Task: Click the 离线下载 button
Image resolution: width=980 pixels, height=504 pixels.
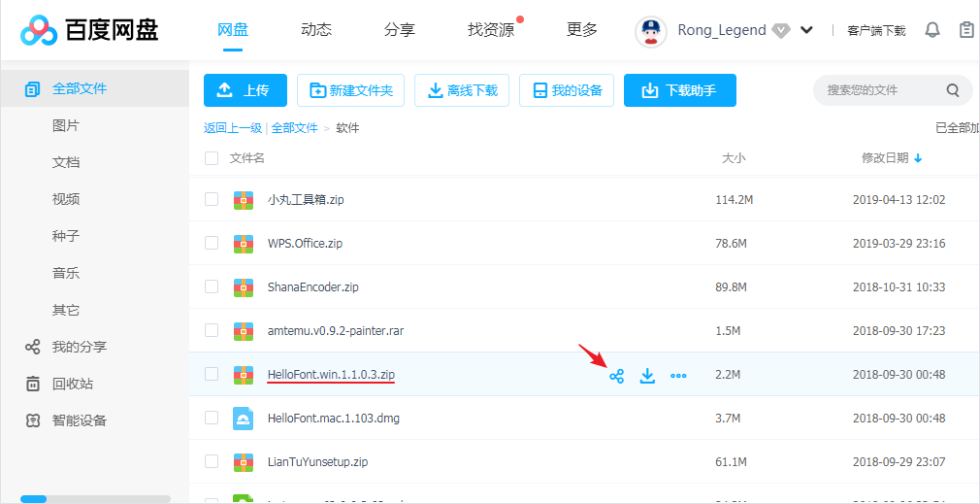Action: 462,90
